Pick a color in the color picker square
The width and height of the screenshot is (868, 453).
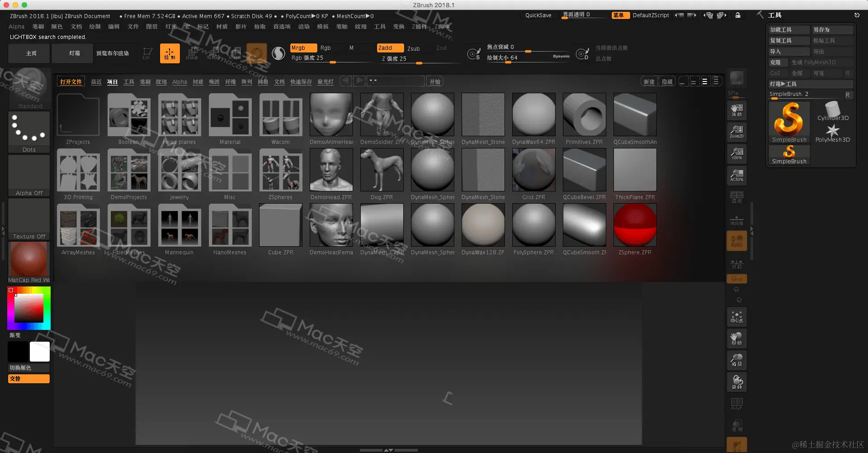[x=29, y=308]
